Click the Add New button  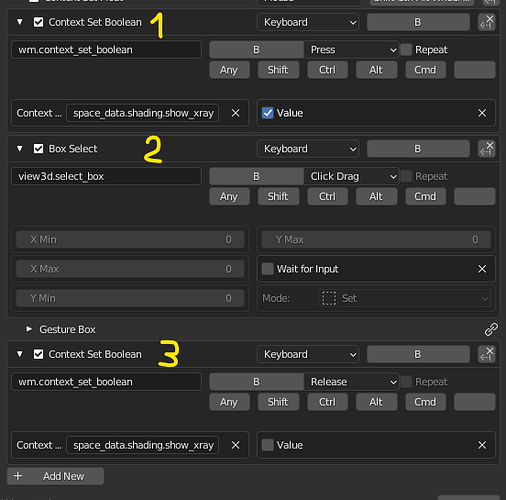tap(55, 476)
